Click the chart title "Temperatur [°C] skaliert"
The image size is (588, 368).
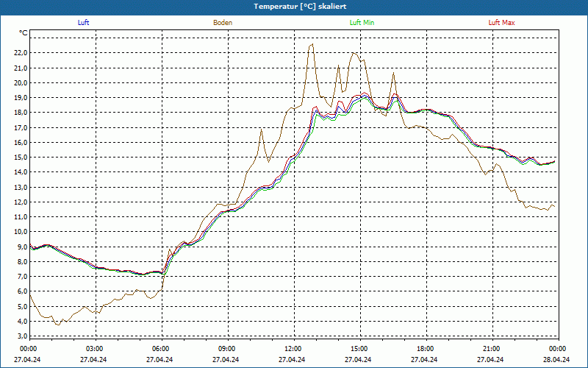point(294,7)
